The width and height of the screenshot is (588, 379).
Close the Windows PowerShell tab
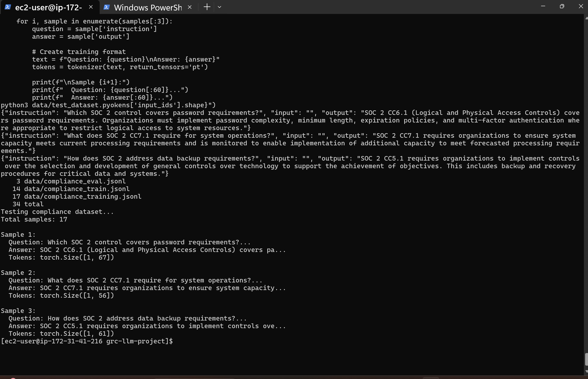pos(190,7)
